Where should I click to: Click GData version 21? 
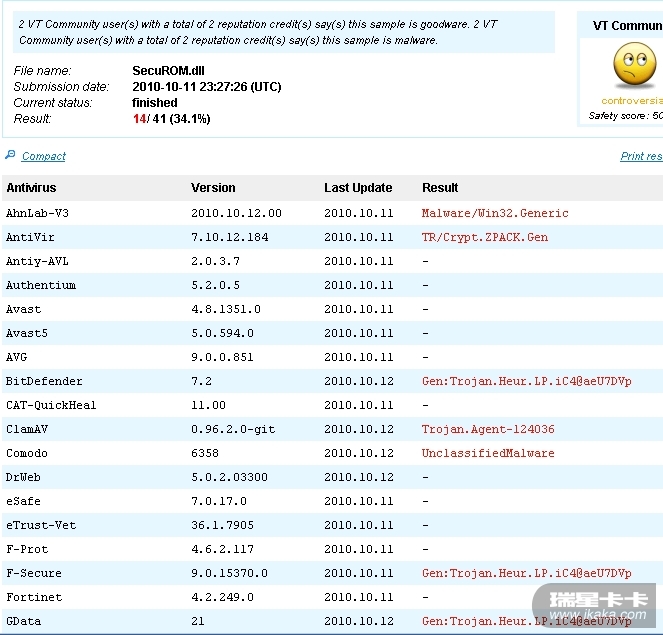click(x=198, y=621)
